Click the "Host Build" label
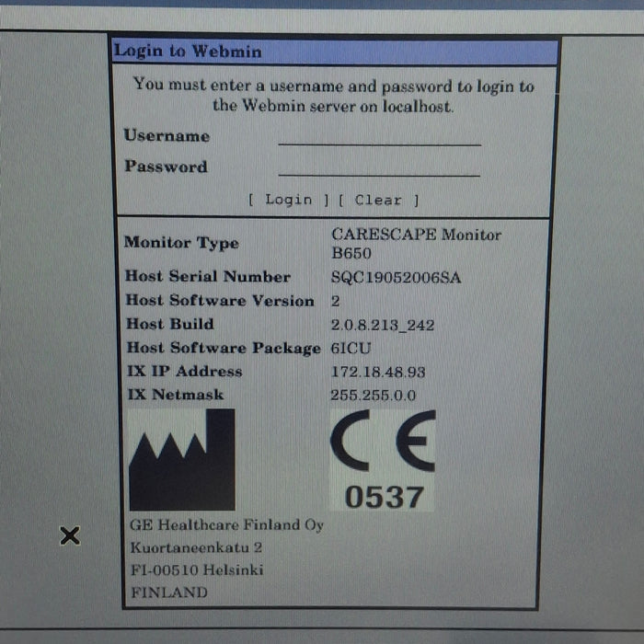 click(170, 324)
